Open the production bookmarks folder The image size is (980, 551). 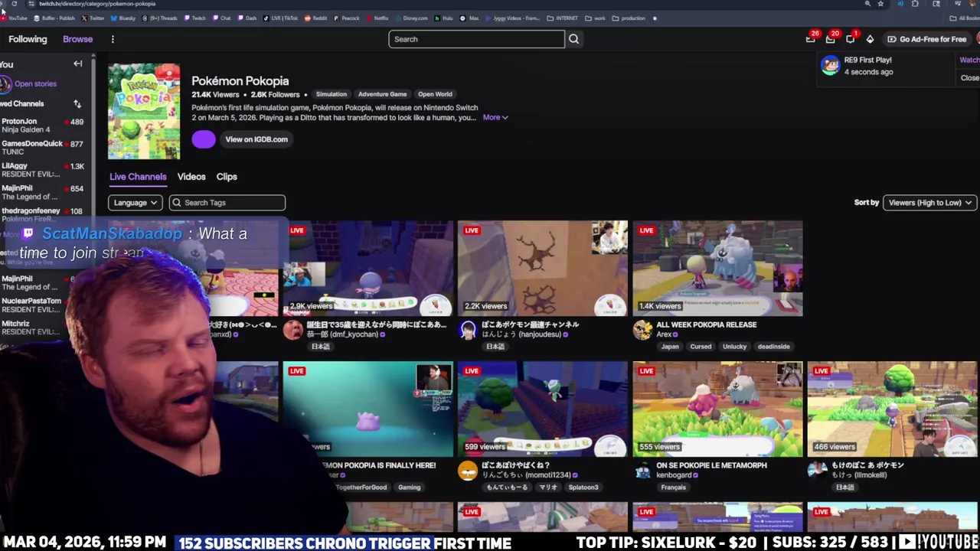pos(629,18)
